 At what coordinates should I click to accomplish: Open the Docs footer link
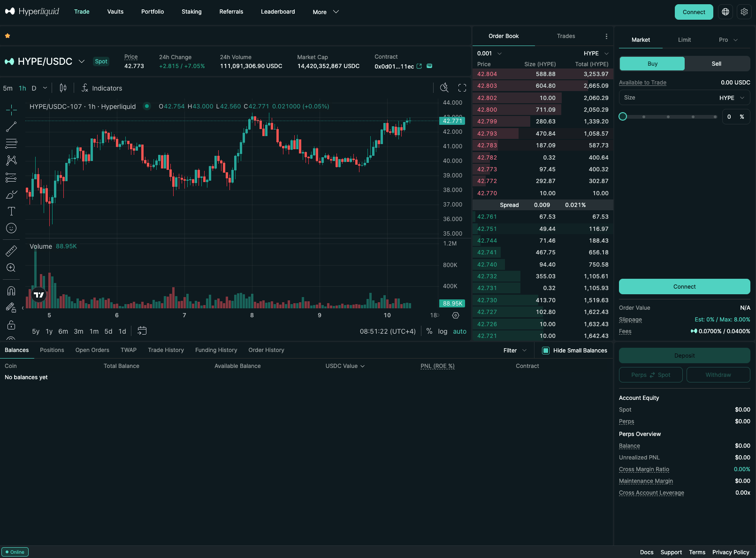coord(647,552)
